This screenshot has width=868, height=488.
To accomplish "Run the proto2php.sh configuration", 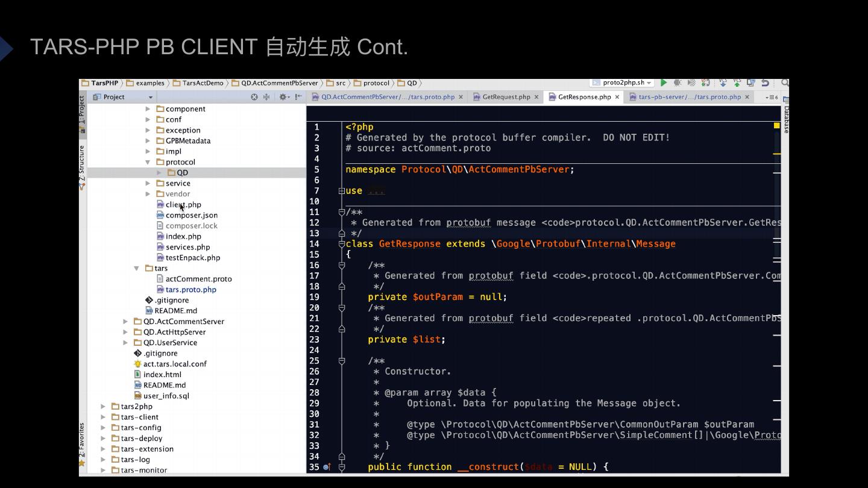I will click(x=664, y=83).
